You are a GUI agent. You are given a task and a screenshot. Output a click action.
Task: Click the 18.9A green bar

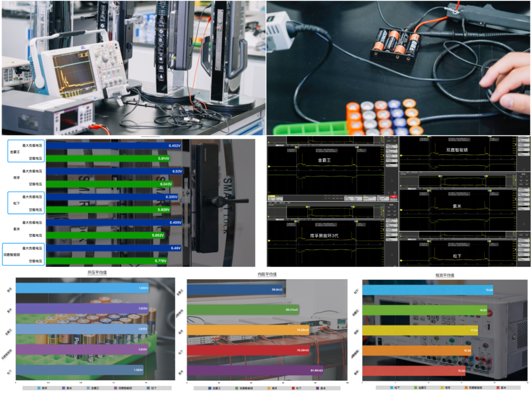point(425,310)
